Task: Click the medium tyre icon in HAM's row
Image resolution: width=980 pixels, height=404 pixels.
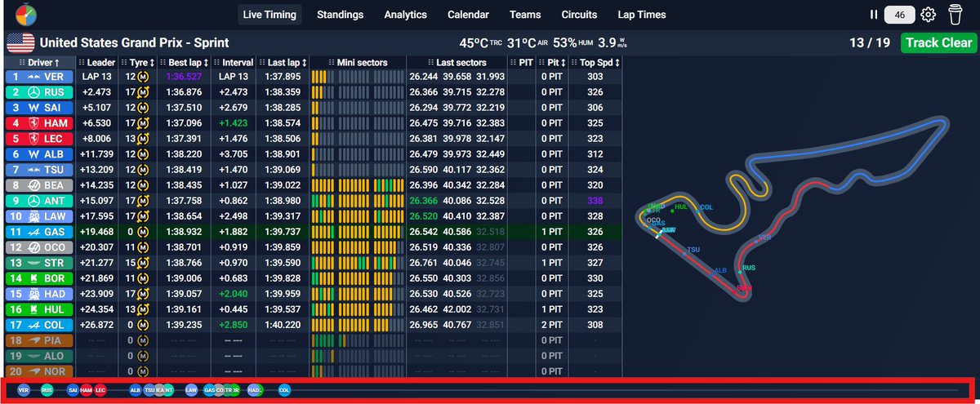Action: 143,122
